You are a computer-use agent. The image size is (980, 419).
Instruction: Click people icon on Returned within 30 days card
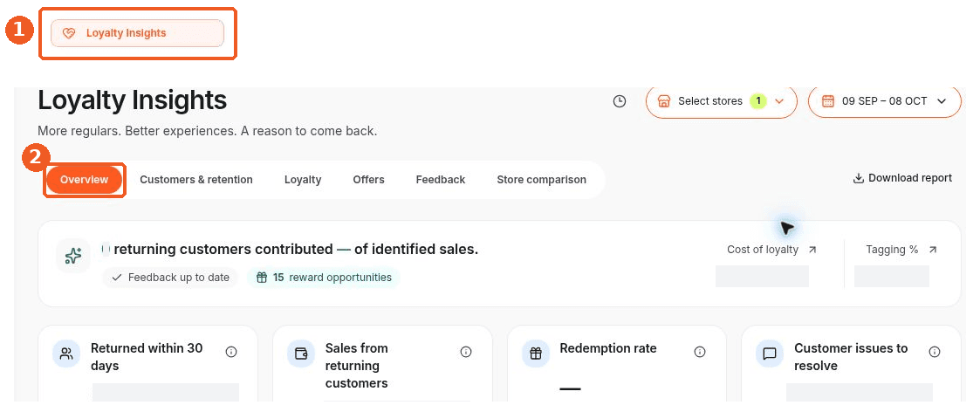pyautogui.click(x=66, y=354)
